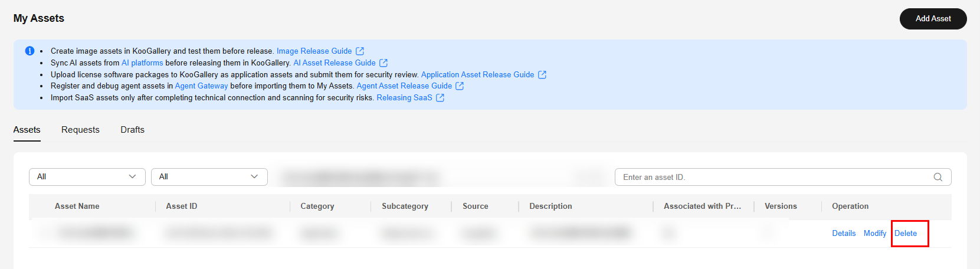Click Modify for the asset row
The image size is (980, 269).
[874, 234]
